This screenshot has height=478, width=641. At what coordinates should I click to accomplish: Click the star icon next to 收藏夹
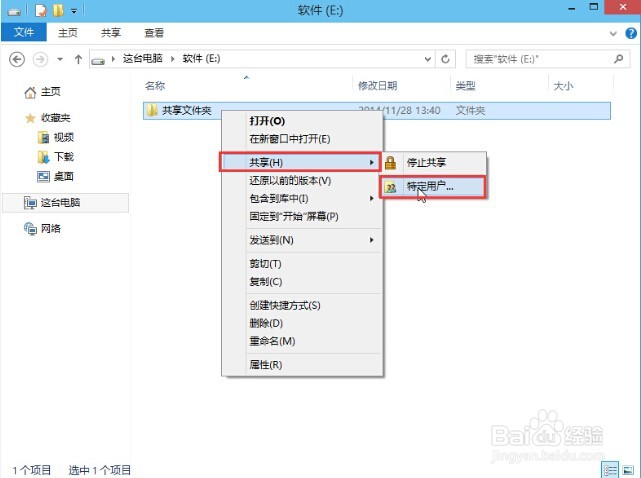30,119
